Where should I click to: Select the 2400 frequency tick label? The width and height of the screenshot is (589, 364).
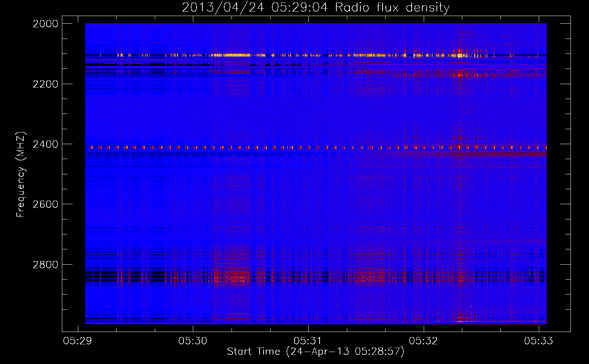point(46,144)
